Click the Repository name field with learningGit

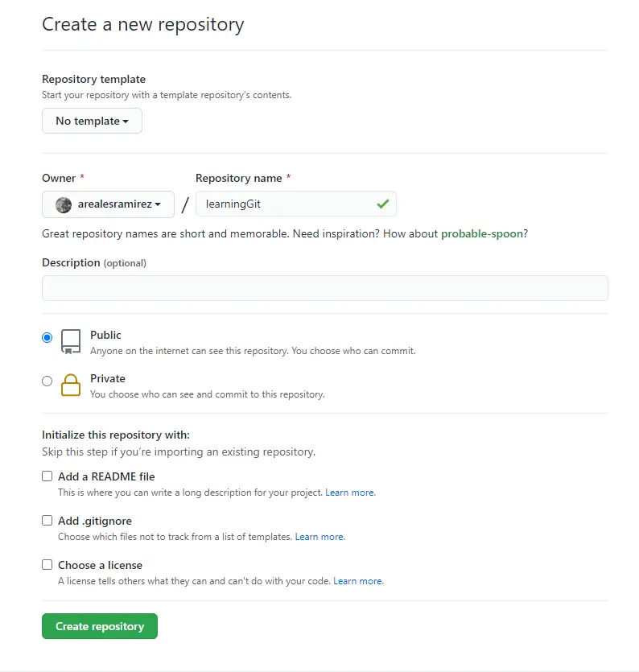tap(296, 204)
